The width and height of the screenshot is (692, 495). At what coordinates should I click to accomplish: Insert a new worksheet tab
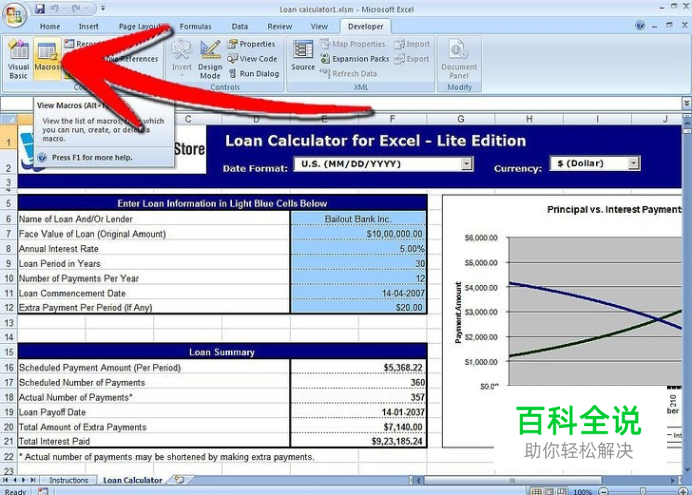179,480
